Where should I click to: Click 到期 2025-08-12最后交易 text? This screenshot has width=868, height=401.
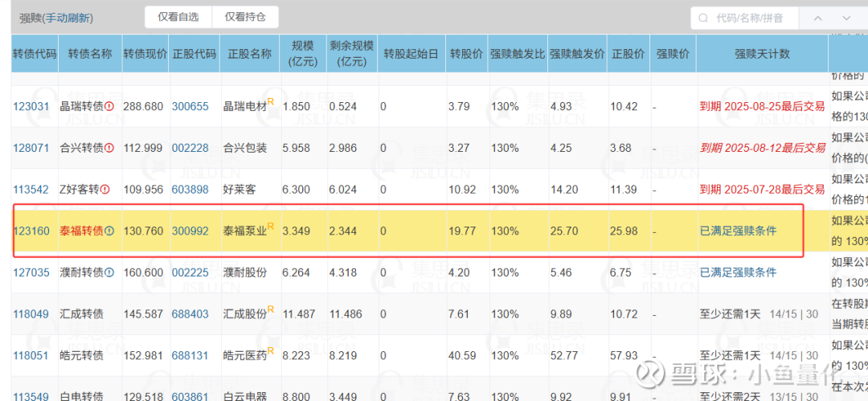click(762, 148)
